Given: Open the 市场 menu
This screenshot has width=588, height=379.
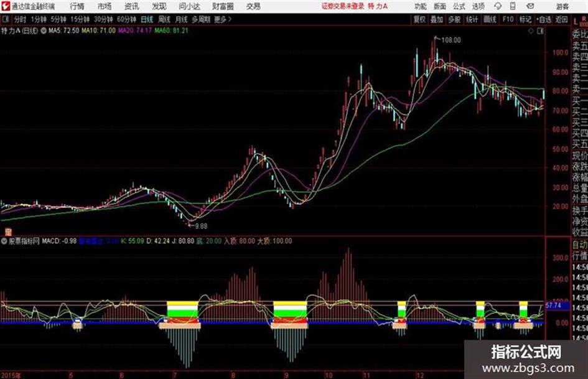Looking at the screenshot, I should point(105,6).
